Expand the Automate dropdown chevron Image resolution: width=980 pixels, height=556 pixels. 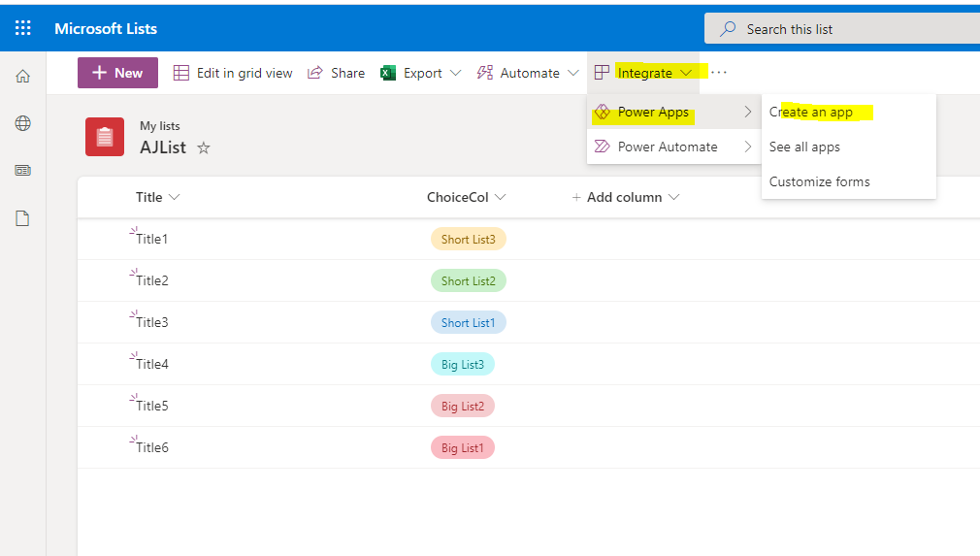[x=573, y=73]
